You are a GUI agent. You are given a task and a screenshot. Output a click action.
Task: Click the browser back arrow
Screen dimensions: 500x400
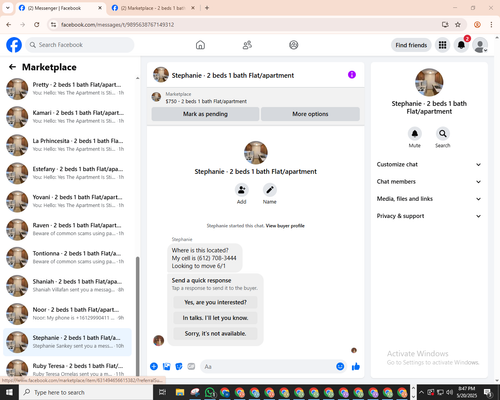pos(9,24)
